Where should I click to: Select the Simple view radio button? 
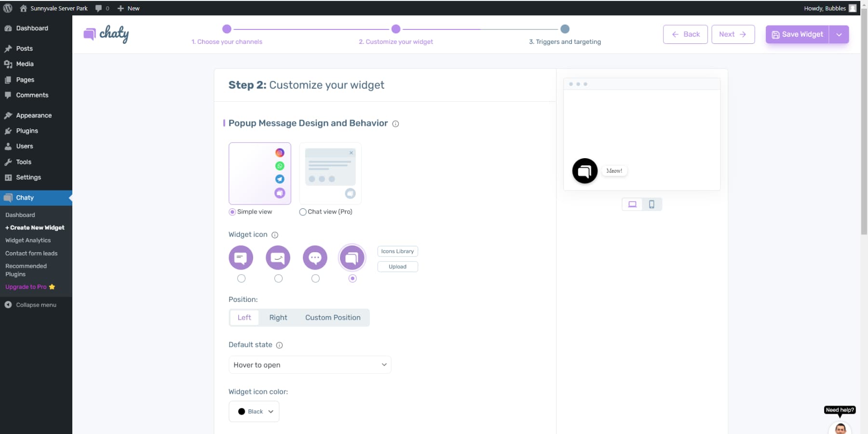(x=232, y=212)
